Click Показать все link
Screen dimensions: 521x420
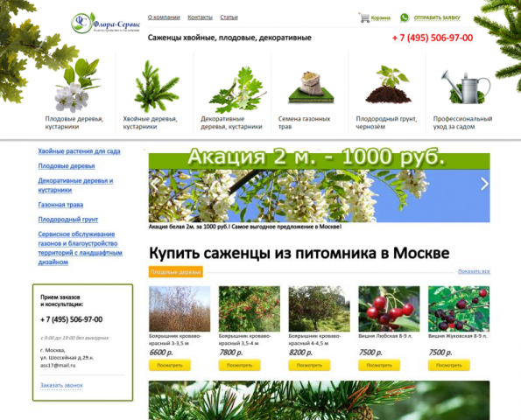pyautogui.click(x=474, y=271)
